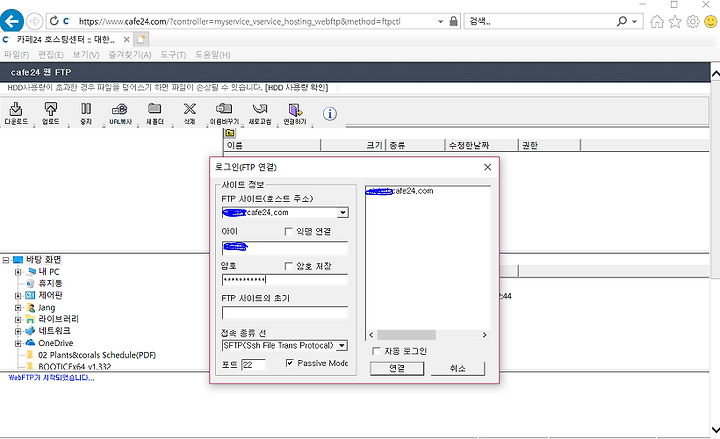Open browser home icon
Viewport: 720px width, 439px height.
coord(657,22)
